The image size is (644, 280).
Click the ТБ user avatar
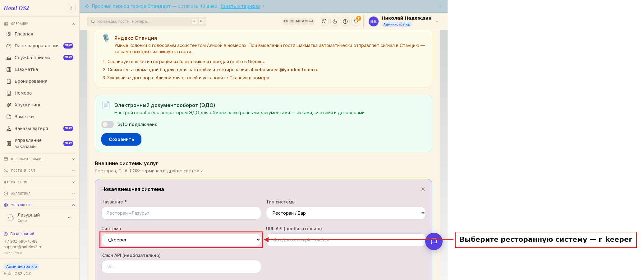pos(292,21)
